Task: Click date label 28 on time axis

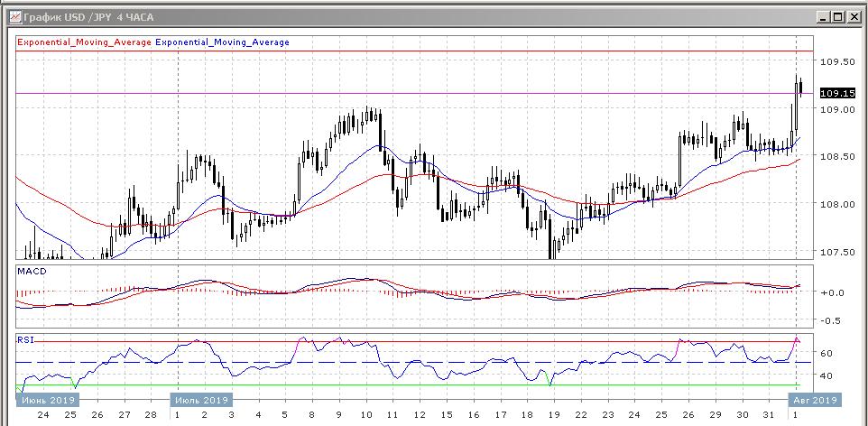Action: [x=151, y=415]
